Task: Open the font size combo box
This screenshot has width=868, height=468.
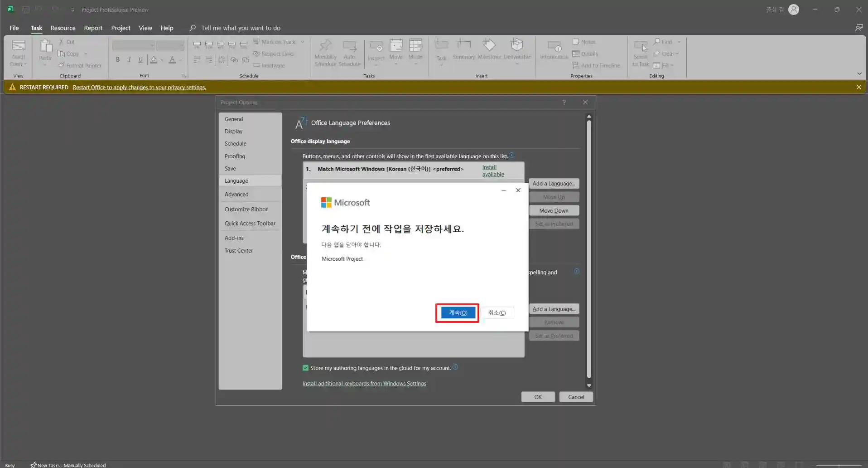Action: pyautogui.click(x=170, y=45)
